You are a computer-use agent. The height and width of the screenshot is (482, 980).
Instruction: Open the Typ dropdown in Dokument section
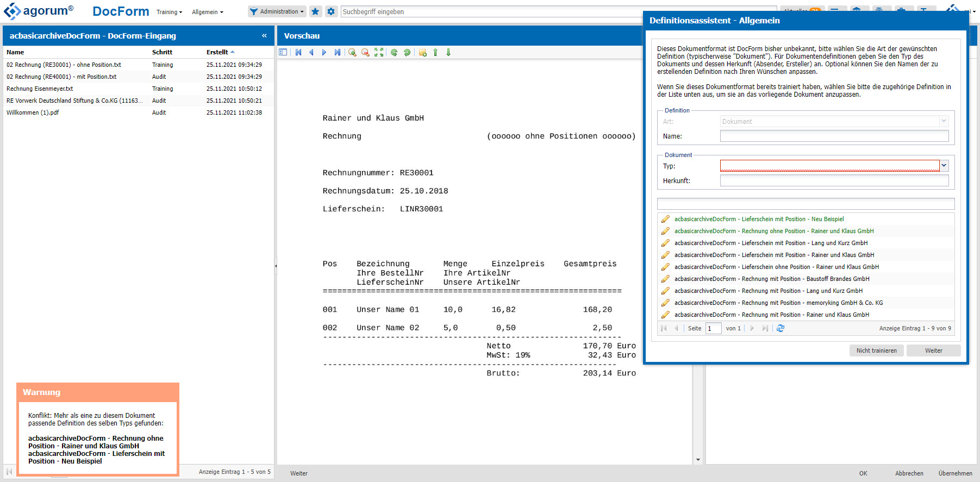(944, 166)
